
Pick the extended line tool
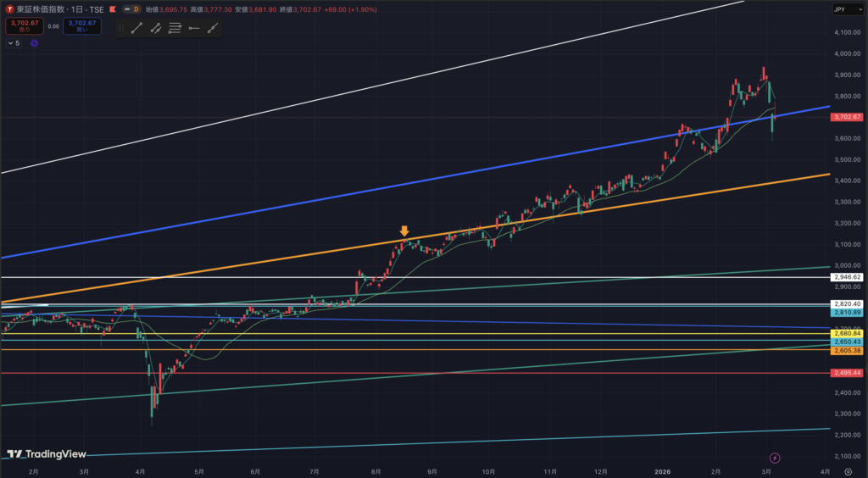pos(213,28)
